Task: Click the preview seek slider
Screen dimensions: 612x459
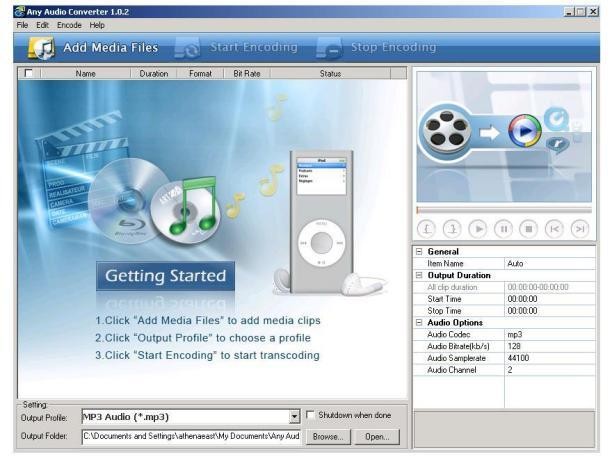Action: tap(504, 210)
